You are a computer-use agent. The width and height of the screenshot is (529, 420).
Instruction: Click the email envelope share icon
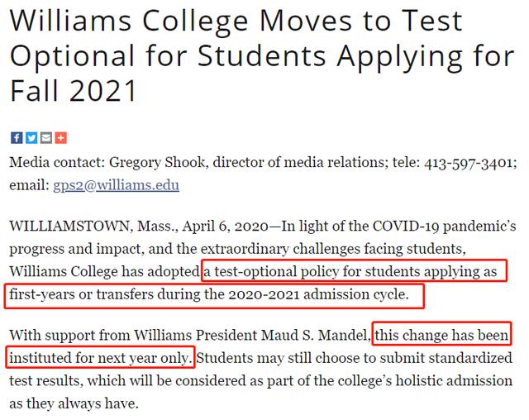[x=46, y=137]
